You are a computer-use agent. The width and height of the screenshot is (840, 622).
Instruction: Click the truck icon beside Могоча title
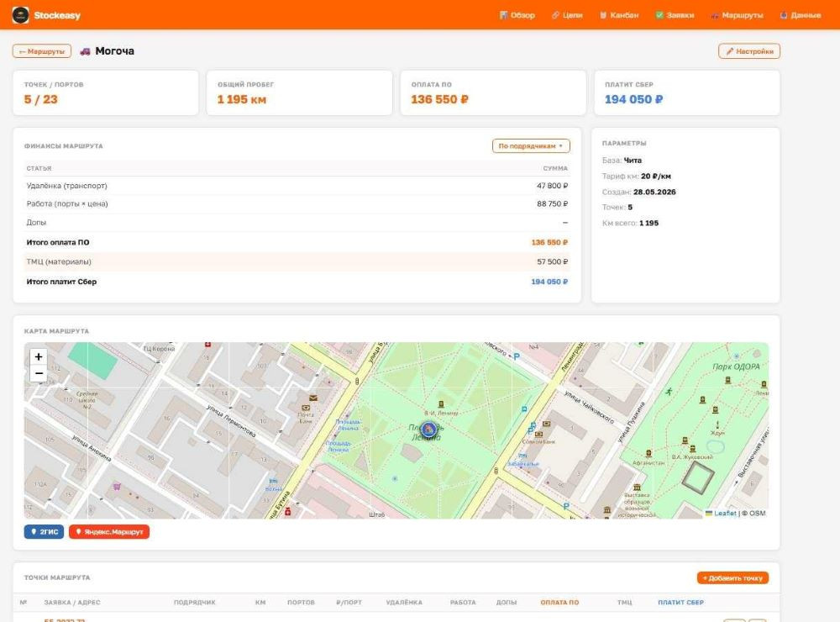pyautogui.click(x=85, y=51)
